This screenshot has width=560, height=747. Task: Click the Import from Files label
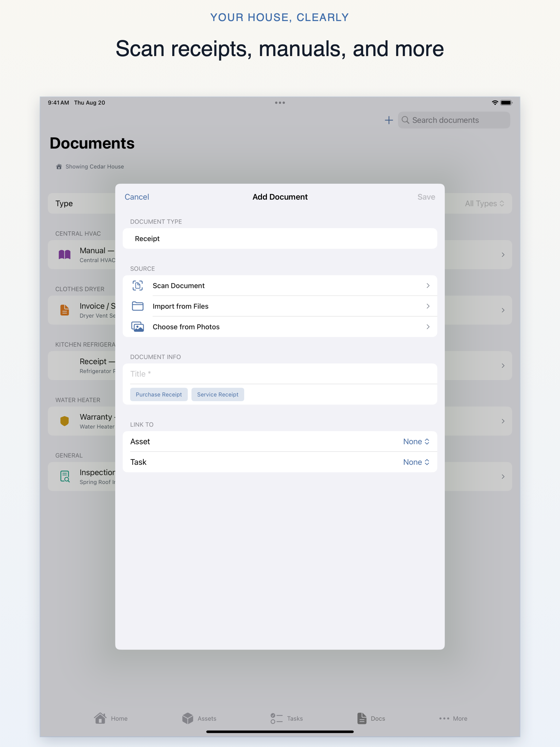pyautogui.click(x=180, y=306)
